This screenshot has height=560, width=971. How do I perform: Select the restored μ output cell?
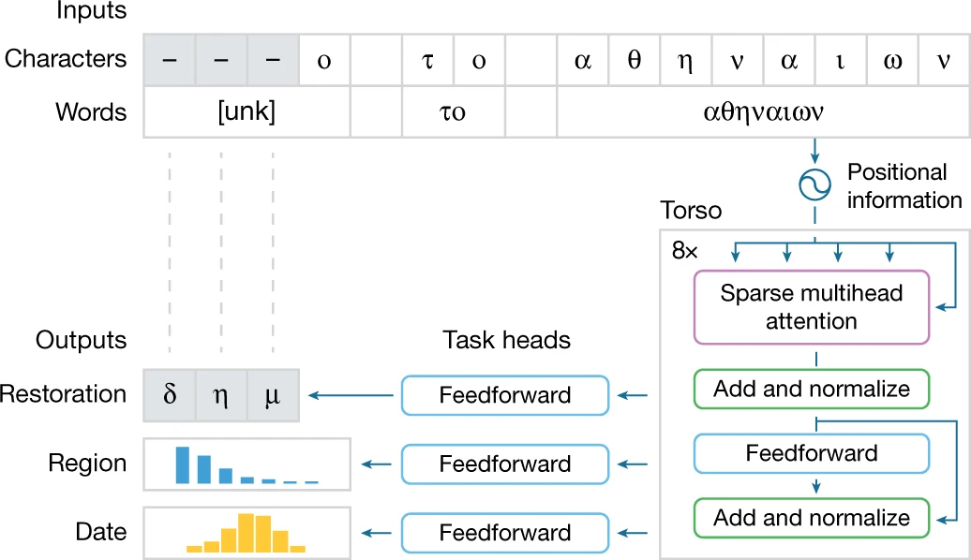tap(273, 395)
